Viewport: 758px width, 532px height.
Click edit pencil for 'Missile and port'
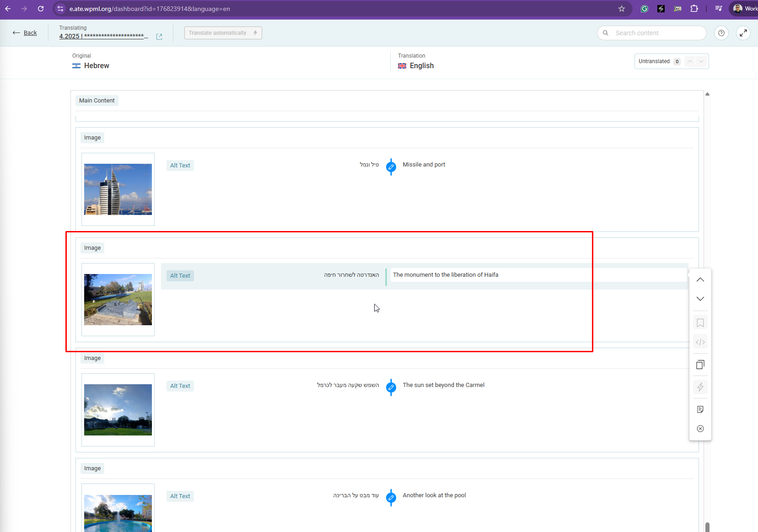391,167
